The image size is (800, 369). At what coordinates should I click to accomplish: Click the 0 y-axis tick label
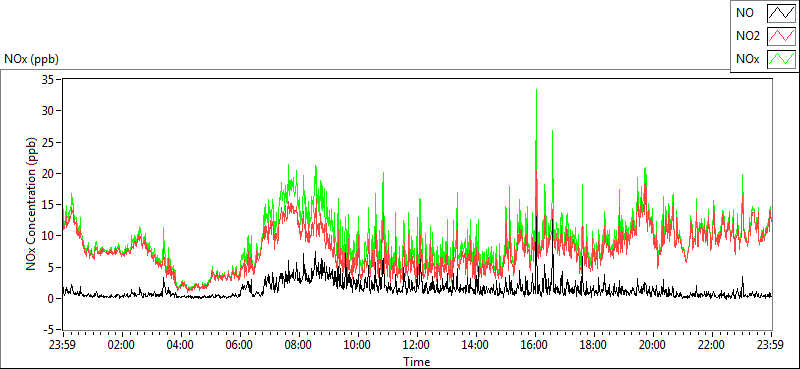(51, 299)
